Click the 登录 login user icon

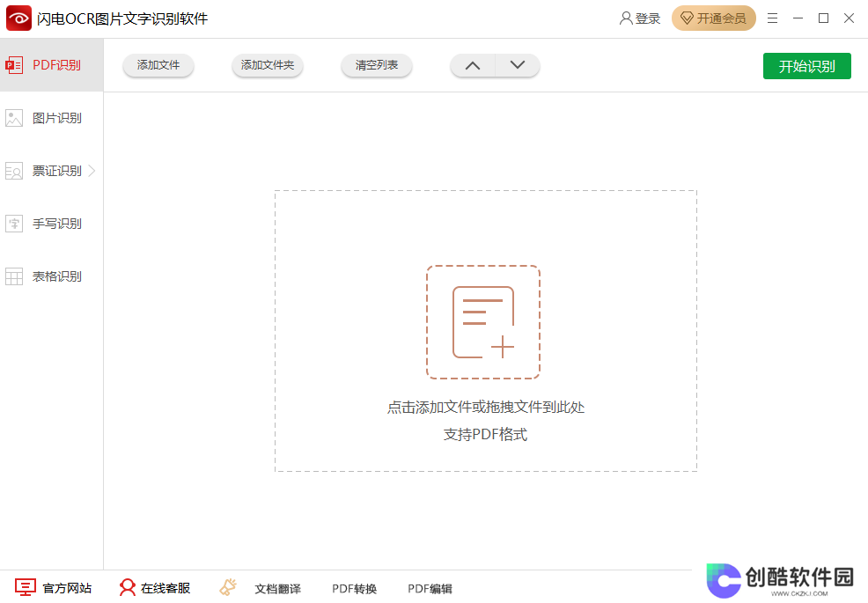click(x=626, y=18)
